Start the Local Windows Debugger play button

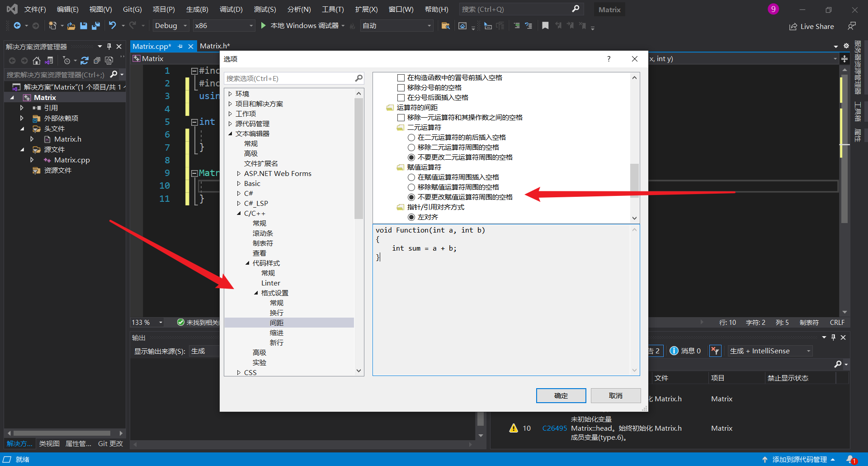coord(264,26)
